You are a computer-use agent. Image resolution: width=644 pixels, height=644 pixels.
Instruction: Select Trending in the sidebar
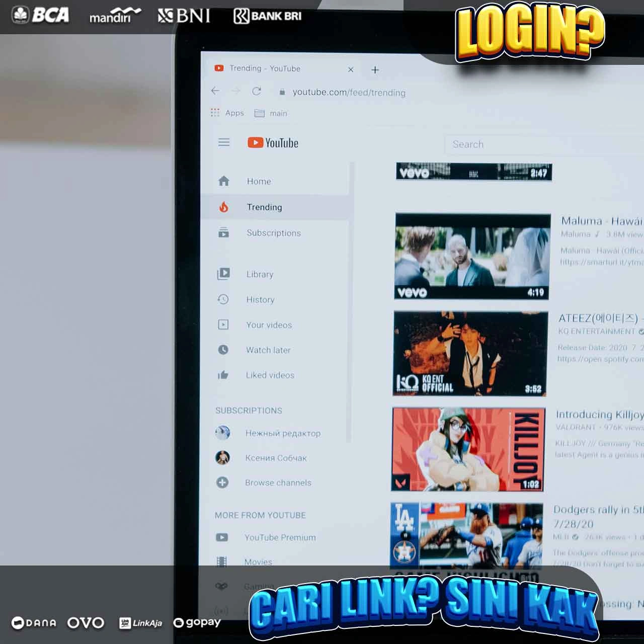click(x=275, y=207)
